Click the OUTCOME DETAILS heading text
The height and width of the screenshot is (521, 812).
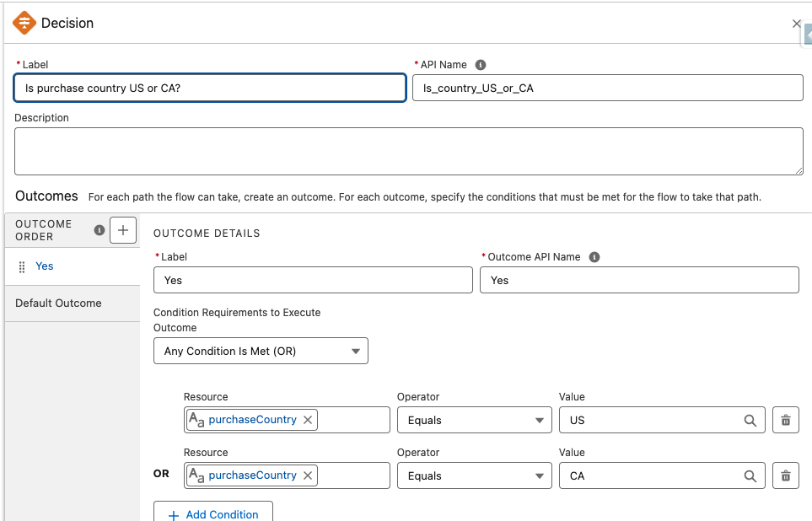[207, 233]
